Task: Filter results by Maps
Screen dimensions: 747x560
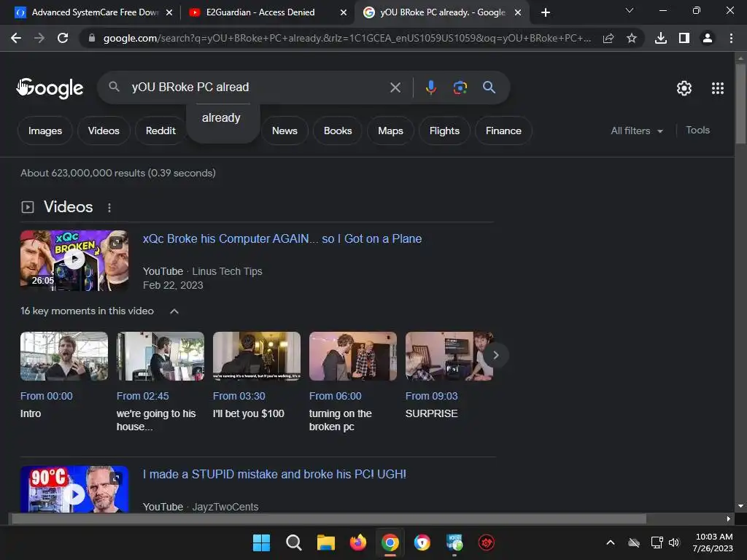Action: pyautogui.click(x=391, y=131)
